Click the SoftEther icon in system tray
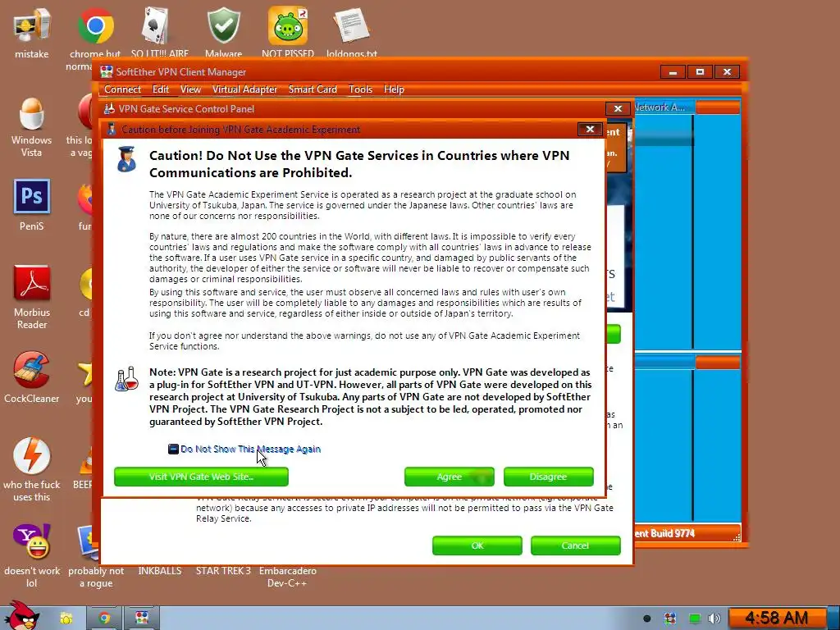This screenshot has height=630, width=840. pos(670,619)
